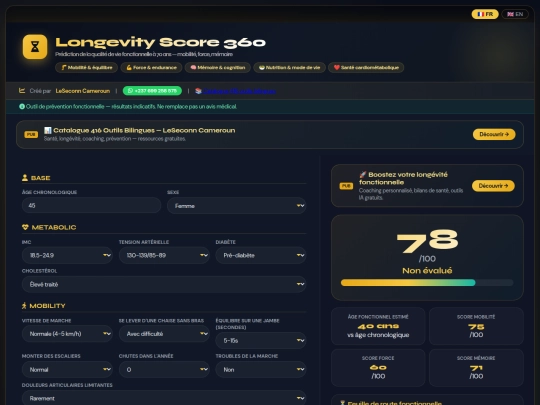This screenshot has width=540, height=405.
Task: Click the heart icon beside METABOLIC heading
Action: click(25, 227)
